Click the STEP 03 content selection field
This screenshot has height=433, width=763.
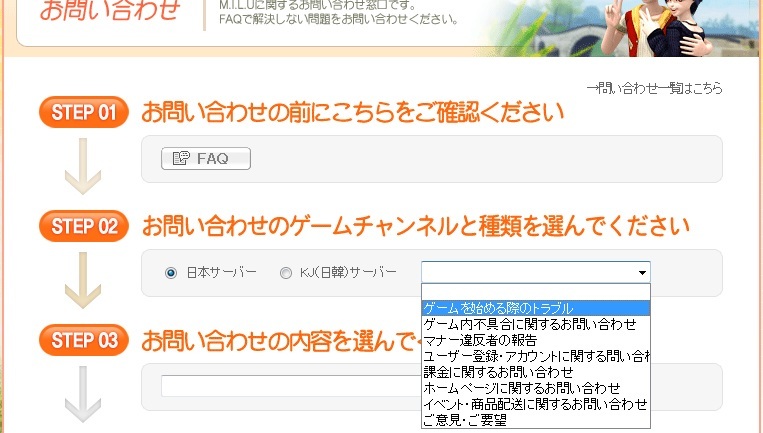coord(290,386)
